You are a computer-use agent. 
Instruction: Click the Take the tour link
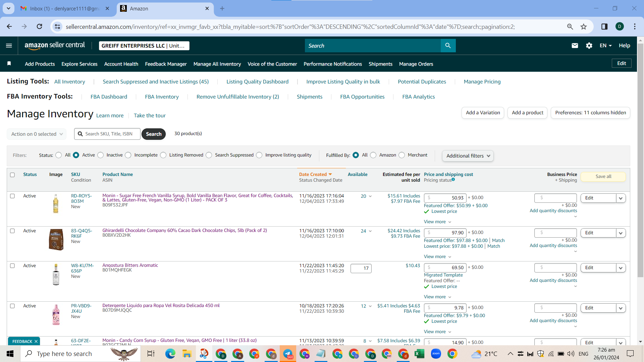pos(150,116)
